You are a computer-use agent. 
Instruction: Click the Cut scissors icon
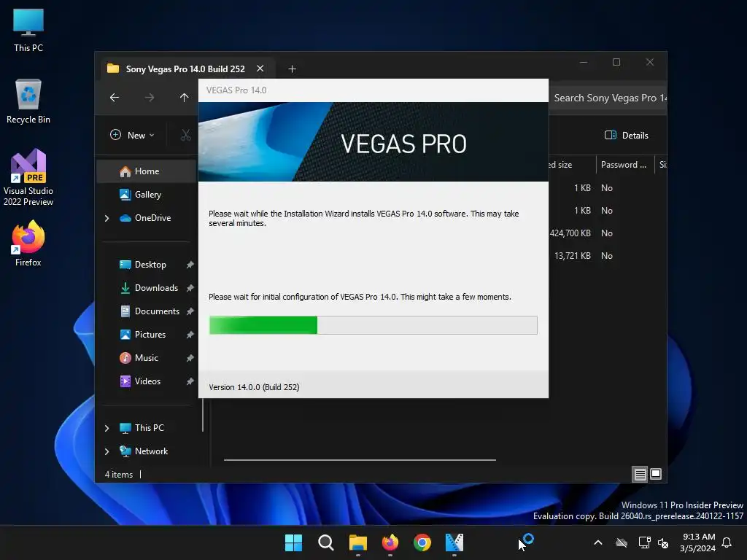click(186, 135)
